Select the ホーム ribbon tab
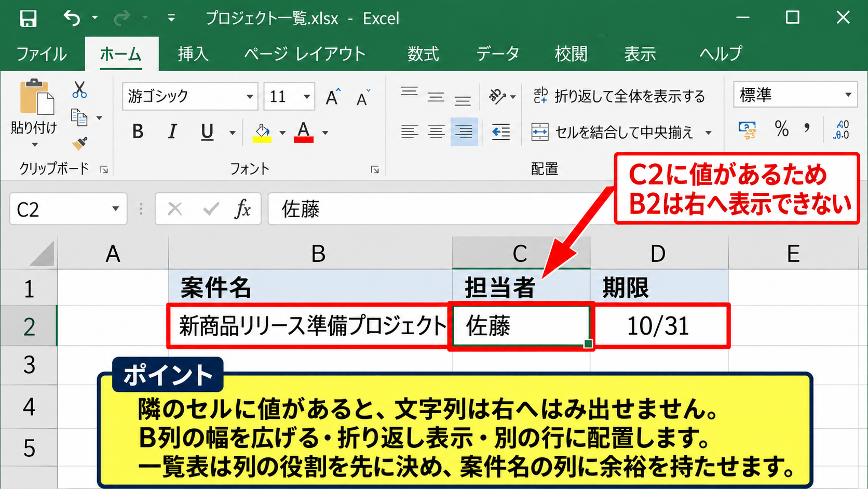This screenshot has height=489, width=868. click(x=121, y=54)
